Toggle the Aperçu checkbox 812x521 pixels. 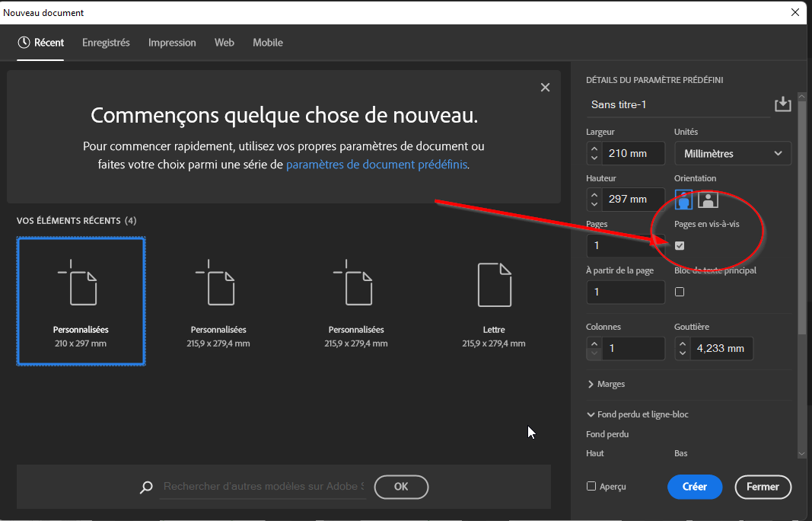591,486
